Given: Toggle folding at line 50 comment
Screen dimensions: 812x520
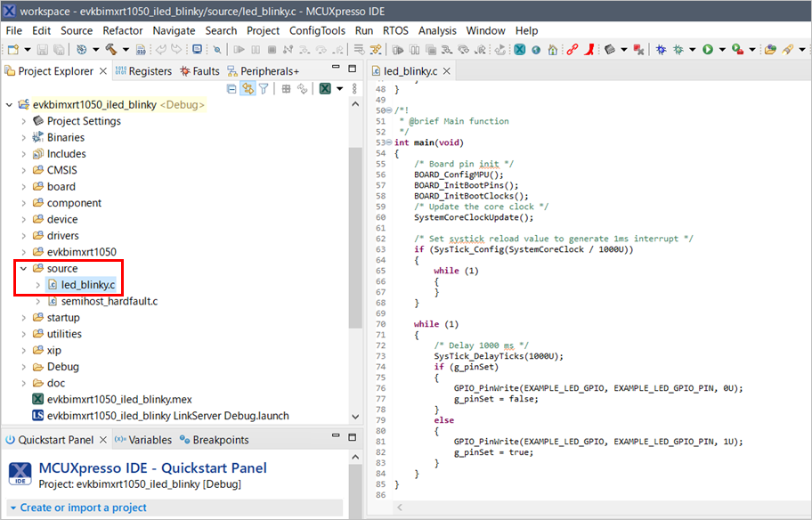Looking at the screenshot, I should [x=389, y=110].
